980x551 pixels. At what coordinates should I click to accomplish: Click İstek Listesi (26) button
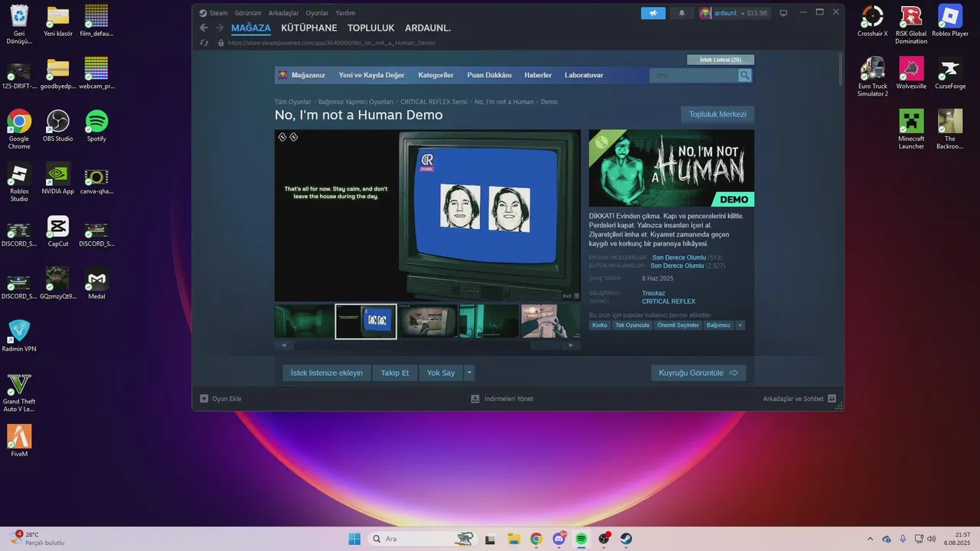point(720,60)
